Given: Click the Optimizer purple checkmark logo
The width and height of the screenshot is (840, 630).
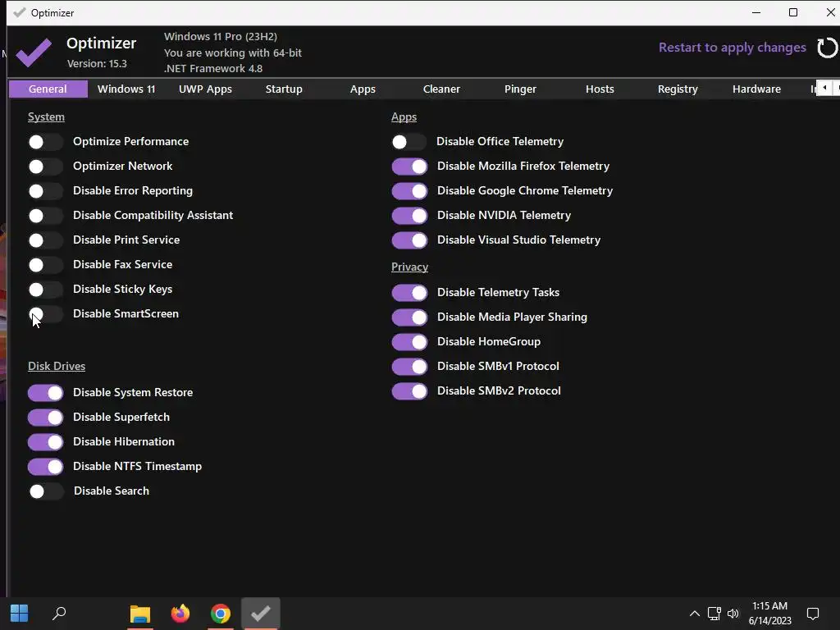Looking at the screenshot, I should tap(34, 52).
